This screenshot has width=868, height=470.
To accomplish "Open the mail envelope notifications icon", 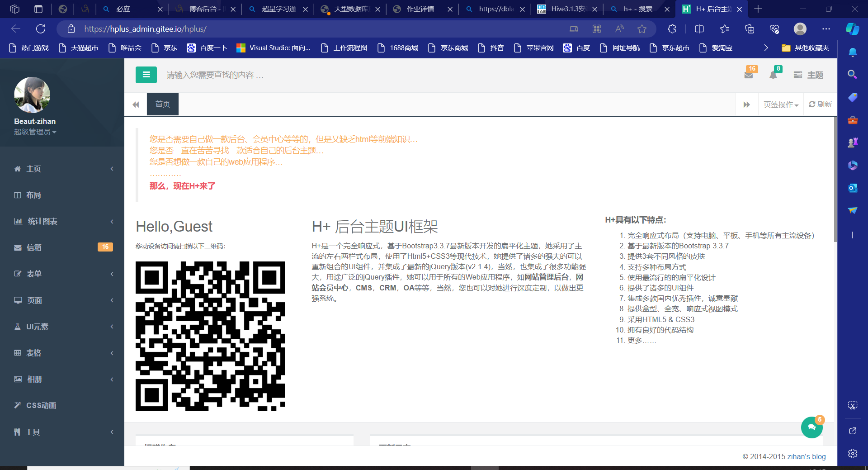I will 749,74.
